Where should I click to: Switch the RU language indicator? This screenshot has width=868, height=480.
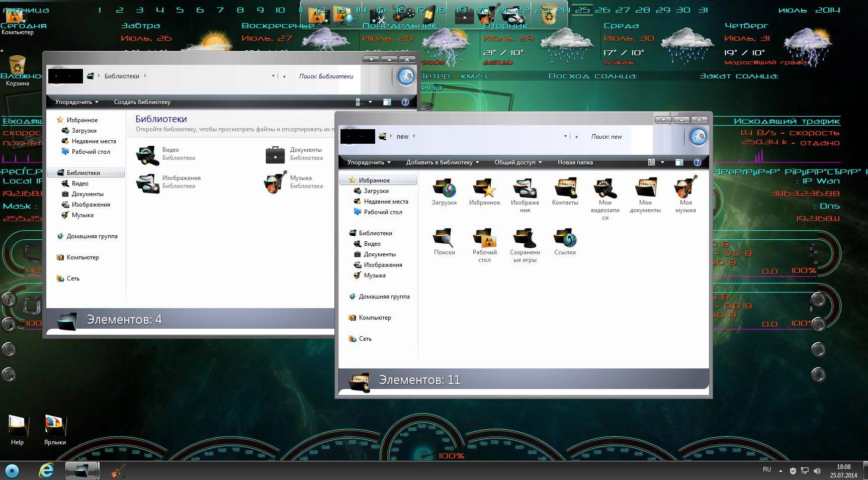coord(766,469)
